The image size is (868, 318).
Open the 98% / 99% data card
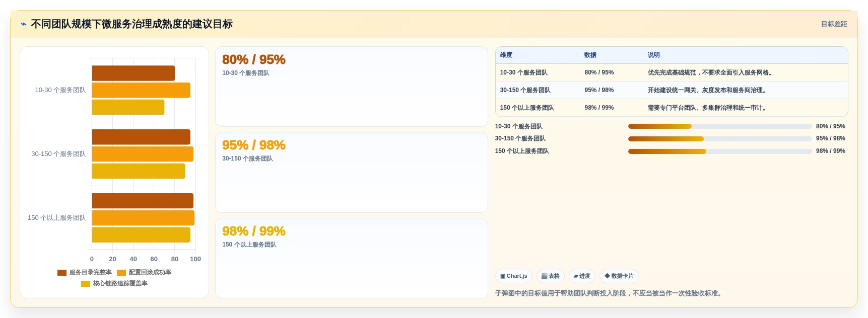[351, 258]
